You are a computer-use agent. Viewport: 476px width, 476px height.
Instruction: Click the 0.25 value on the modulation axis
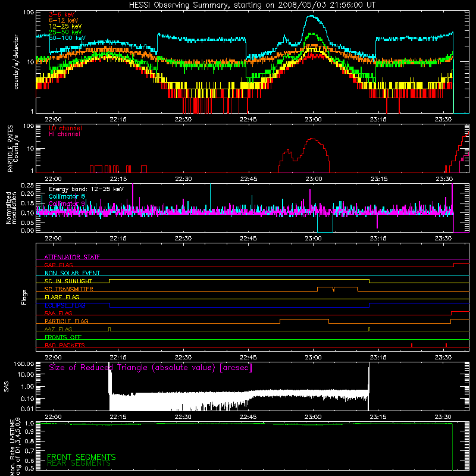(27, 185)
